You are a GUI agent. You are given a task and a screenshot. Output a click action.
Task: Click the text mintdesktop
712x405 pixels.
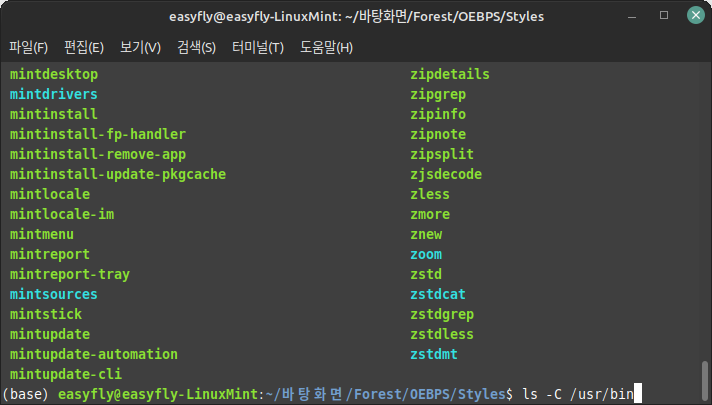tap(54, 74)
